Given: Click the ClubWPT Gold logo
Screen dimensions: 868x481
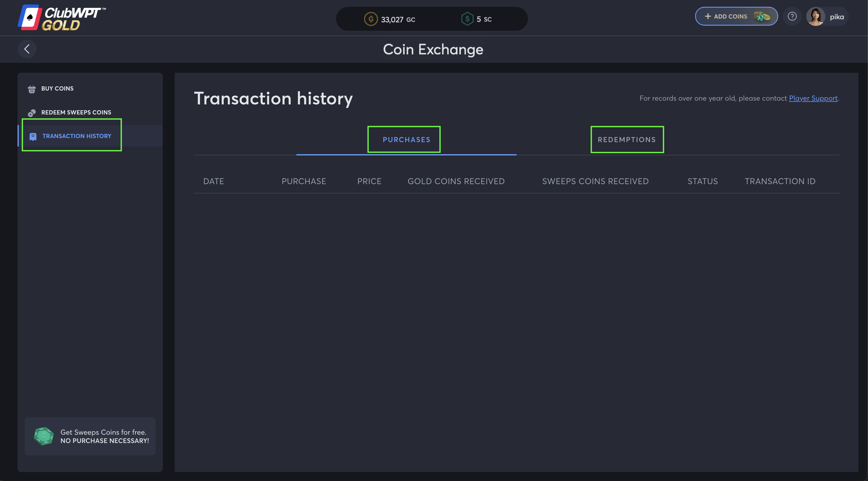Looking at the screenshot, I should (61, 18).
